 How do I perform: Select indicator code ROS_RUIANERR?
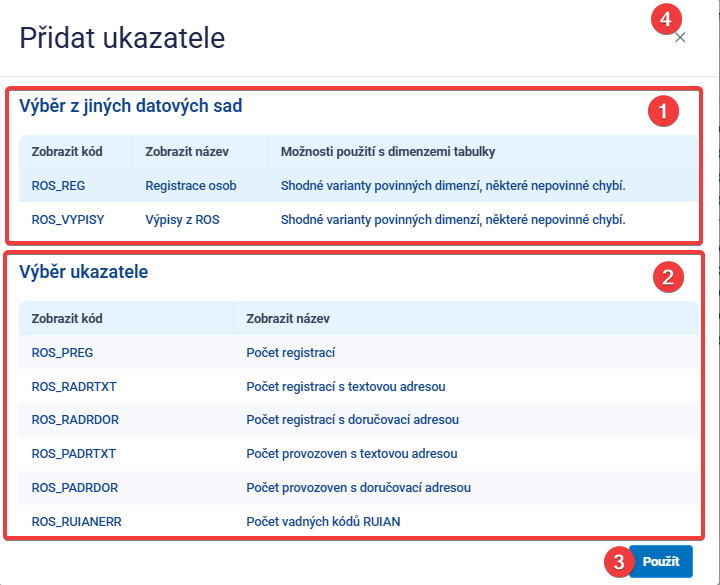point(77,521)
